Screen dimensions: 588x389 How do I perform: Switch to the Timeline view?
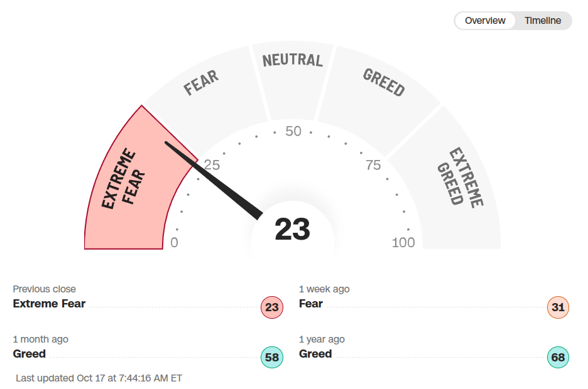pos(543,21)
